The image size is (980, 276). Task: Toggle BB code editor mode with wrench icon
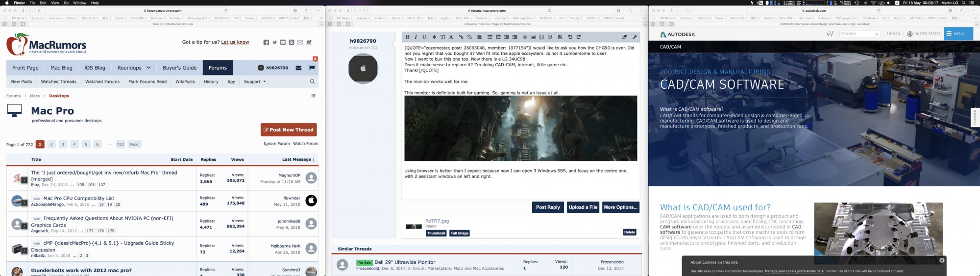point(635,37)
